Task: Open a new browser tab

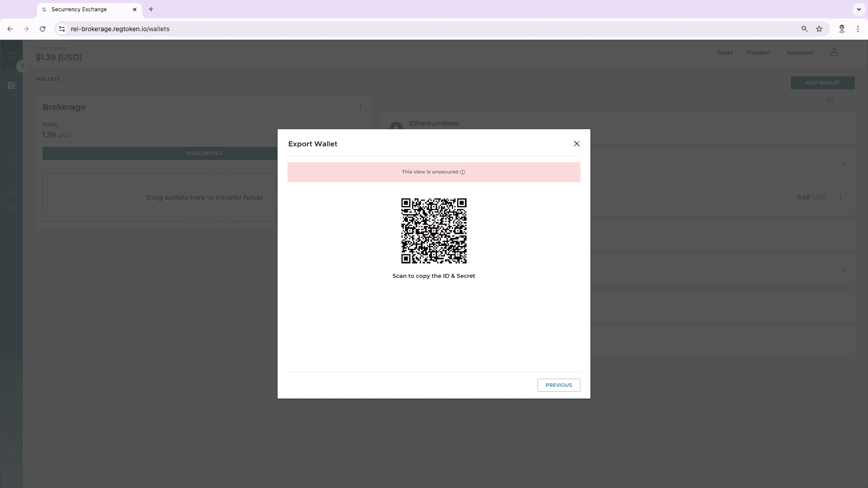Action: pos(151,9)
